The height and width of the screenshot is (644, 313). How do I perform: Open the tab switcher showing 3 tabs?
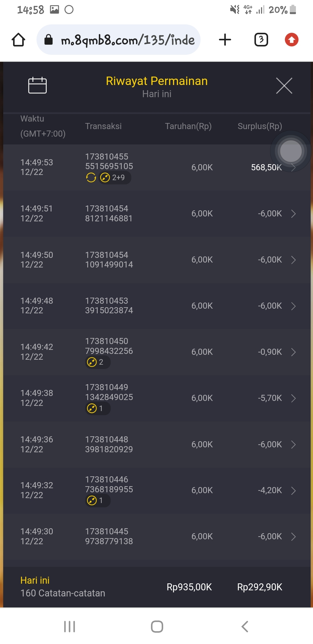tap(261, 40)
